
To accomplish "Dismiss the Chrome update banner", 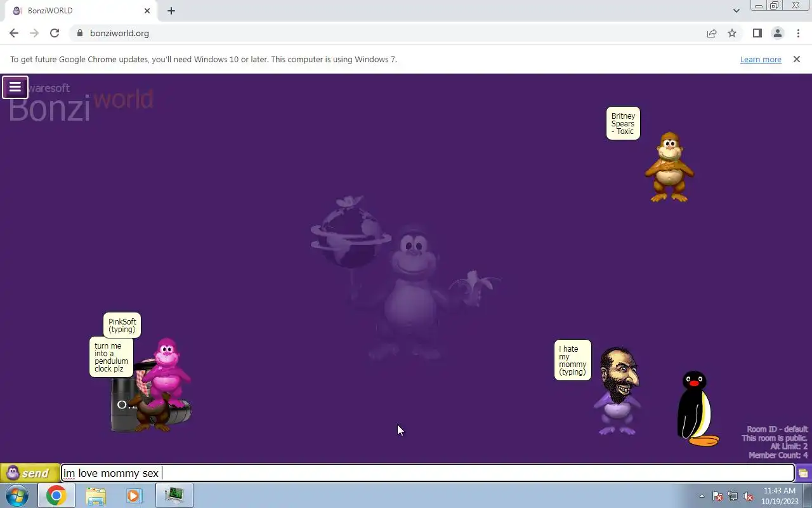I will (796, 59).
